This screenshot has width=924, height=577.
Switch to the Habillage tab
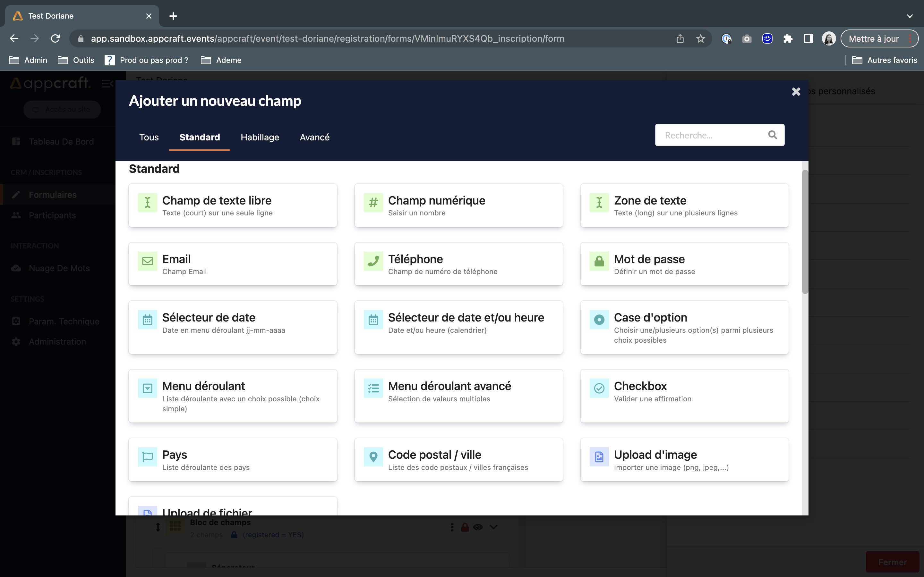click(x=260, y=137)
